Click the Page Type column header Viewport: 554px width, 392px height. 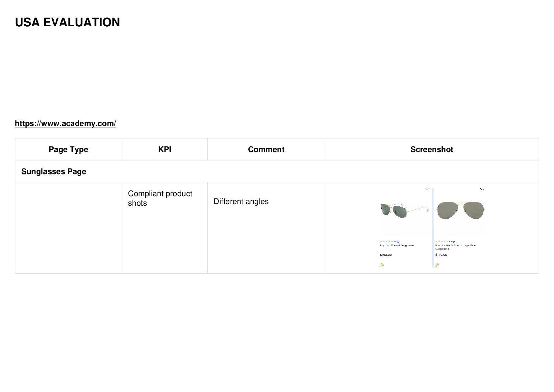pos(68,149)
